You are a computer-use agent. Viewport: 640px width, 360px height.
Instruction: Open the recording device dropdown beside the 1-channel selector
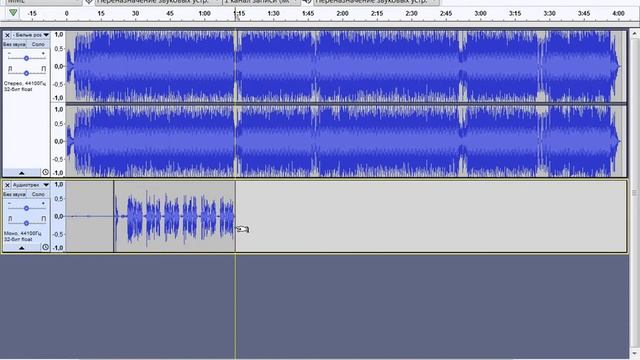click(x=157, y=2)
